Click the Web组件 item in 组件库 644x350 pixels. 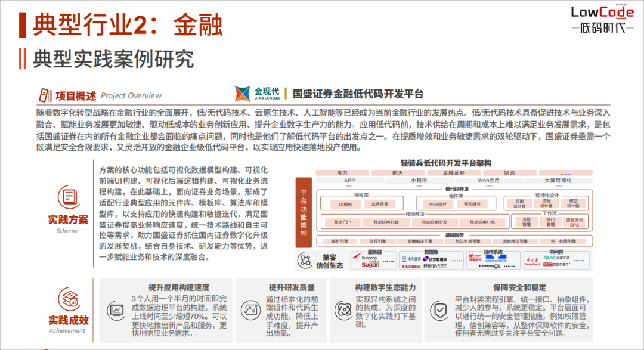(x=437, y=203)
